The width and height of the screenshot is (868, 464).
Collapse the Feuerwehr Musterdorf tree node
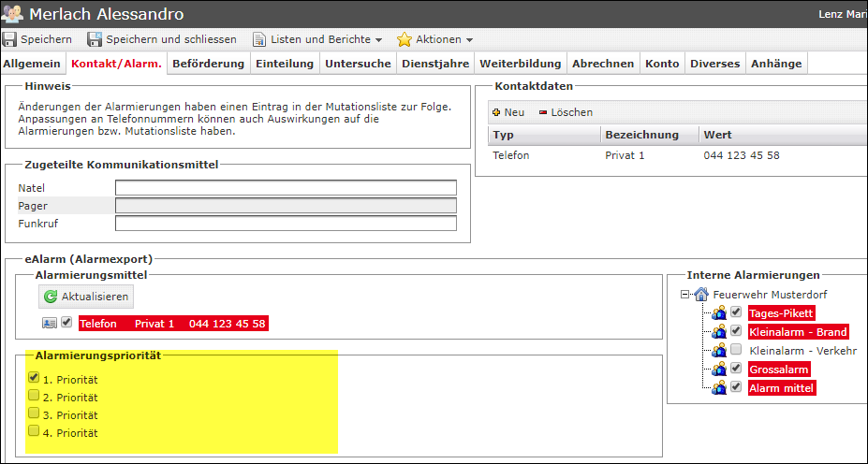tap(684, 295)
